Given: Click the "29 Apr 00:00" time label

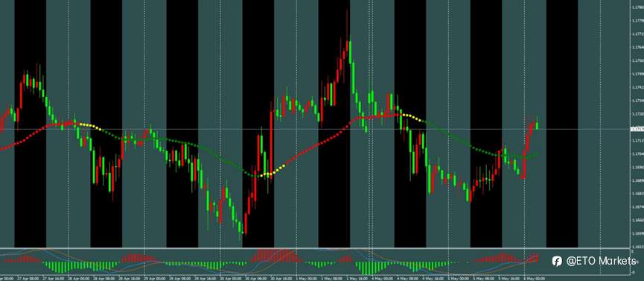Looking at the screenshot, I should click(x=154, y=279).
